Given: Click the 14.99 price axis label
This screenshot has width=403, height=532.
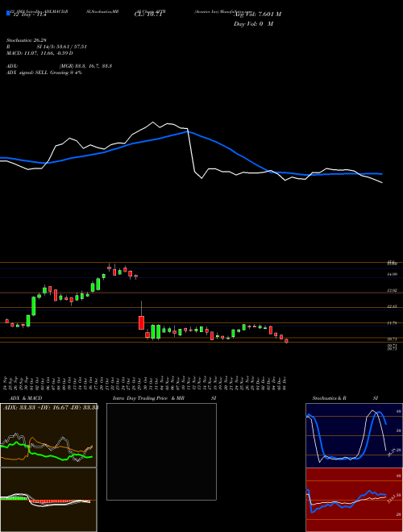Looking at the screenshot, I should pos(393,274).
